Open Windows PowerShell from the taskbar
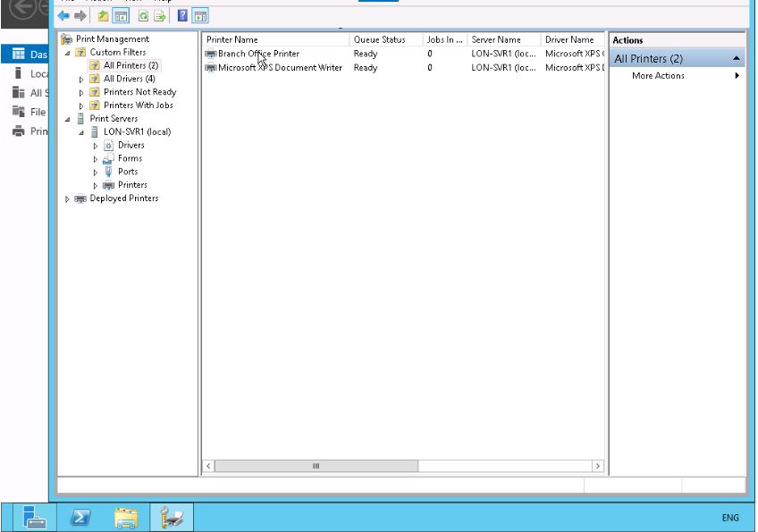This screenshot has width=758, height=532. point(80,517)
